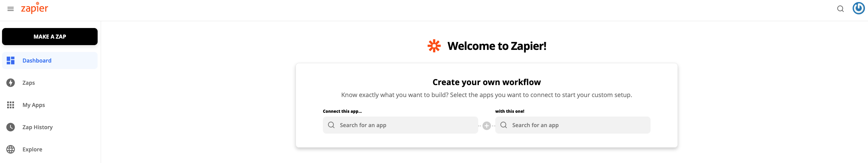Select Explore in the sidebar
This screenshot has height=163, width=868.
[x=32, y=149]
